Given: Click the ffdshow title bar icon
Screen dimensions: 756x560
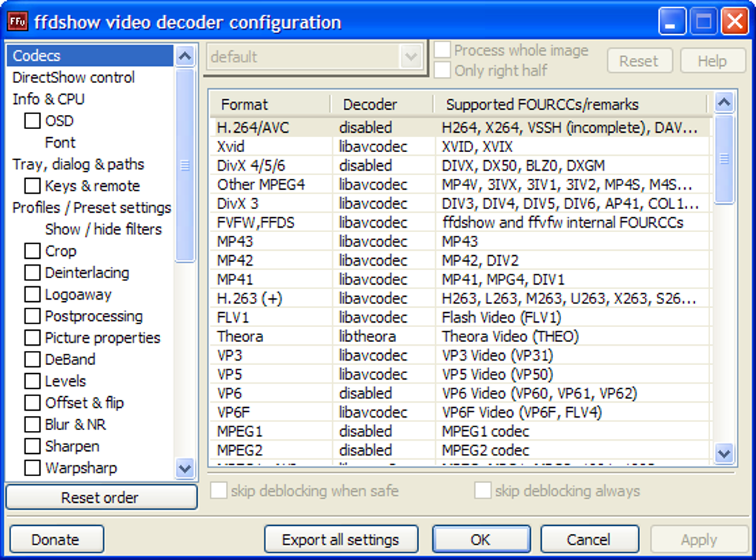Looking at the screenshot, I should tap(17, 22).
